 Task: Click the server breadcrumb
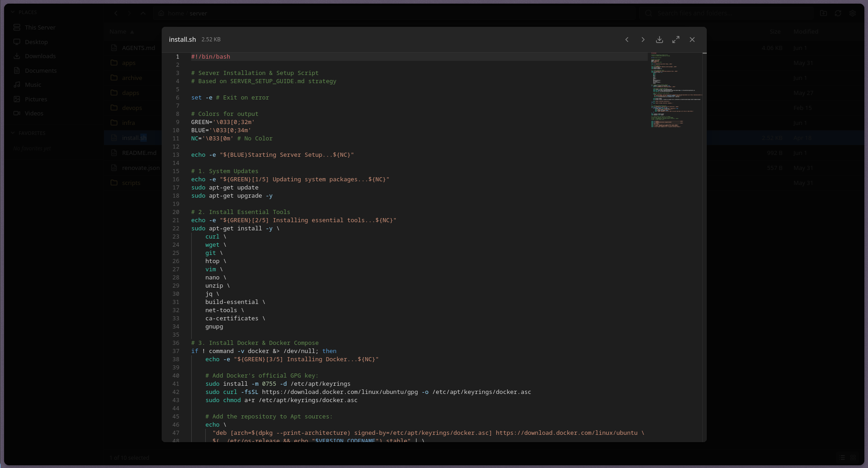pos(198,13)
